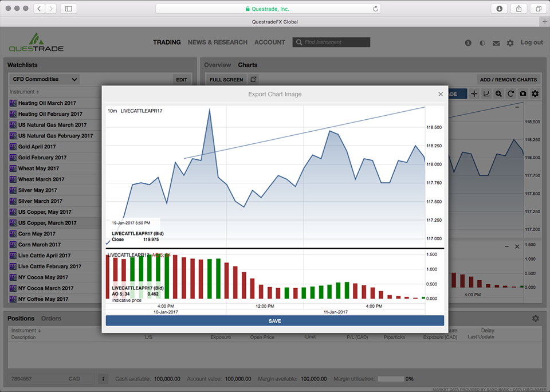Select US Copper, May 2017

click(x=45, y=212)
